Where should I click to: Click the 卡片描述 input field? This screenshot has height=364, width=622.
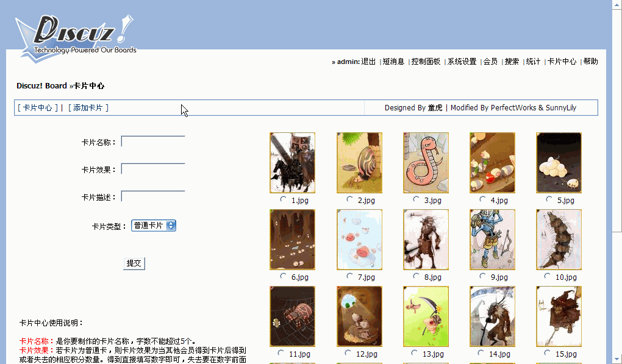click(153, 196)
